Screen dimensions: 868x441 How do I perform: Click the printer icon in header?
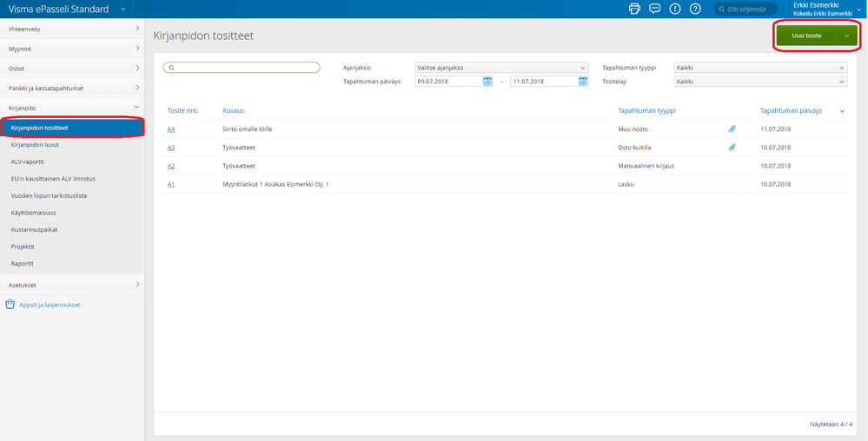pos(634,9)
